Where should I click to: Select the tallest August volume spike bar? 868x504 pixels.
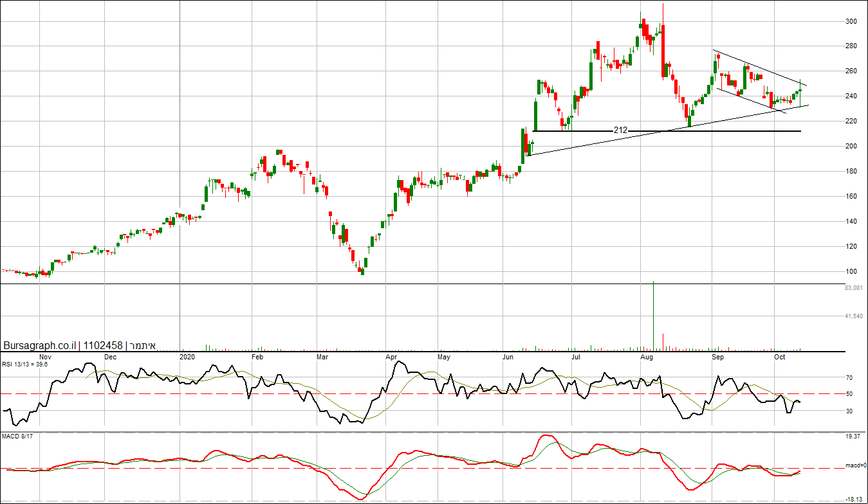653,315
